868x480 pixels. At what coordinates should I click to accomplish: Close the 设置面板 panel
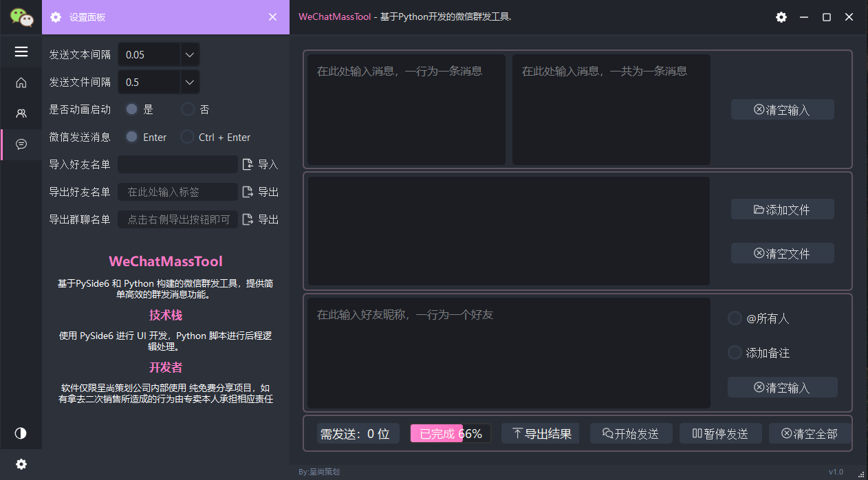272,17
